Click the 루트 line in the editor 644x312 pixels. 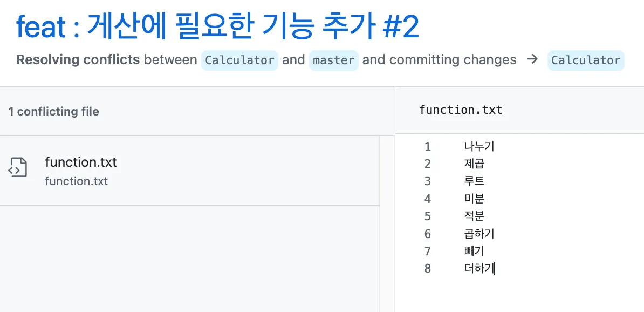[x=474, y=181]
